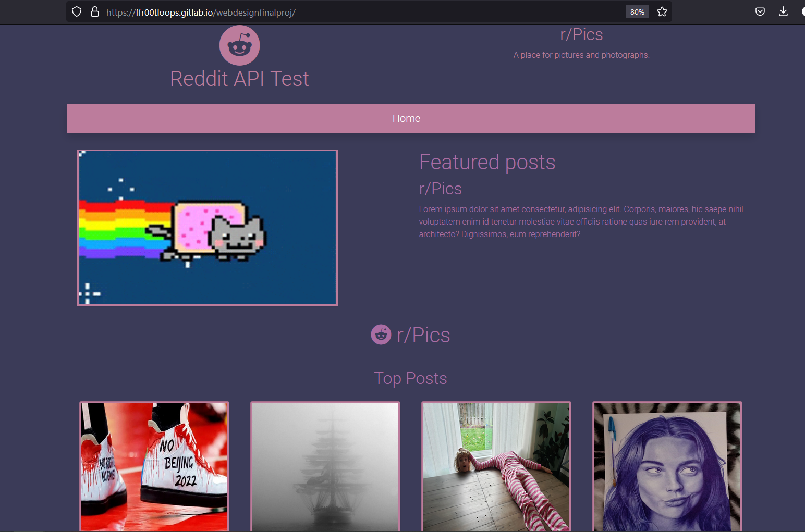
Task: Select the Home navigation link
Action: pos(406,118)
